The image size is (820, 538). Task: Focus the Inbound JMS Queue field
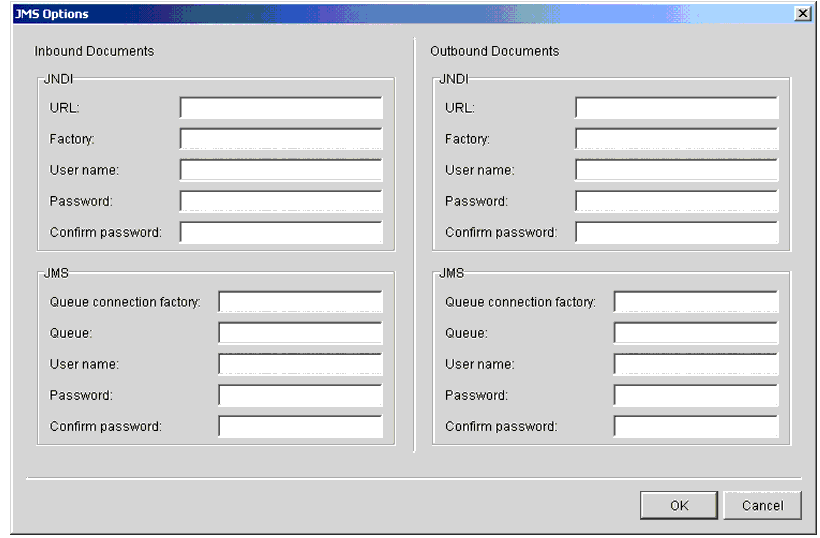coord(301,333)
